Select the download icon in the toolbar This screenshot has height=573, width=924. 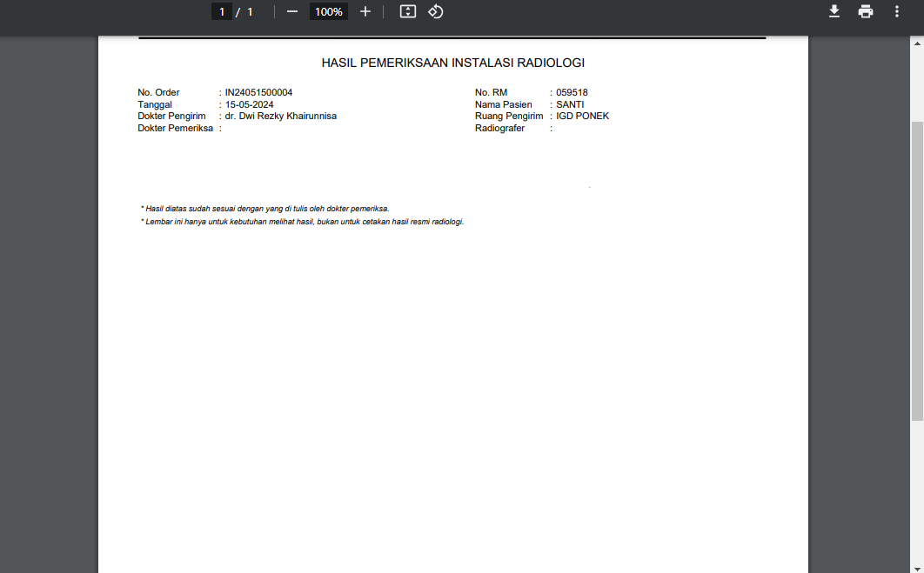[x=834, y=11]
